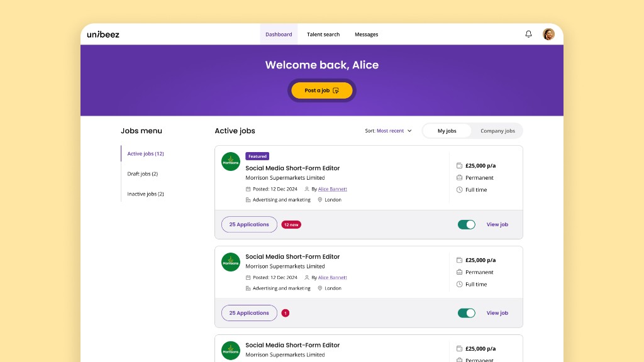This screenshot has width=644, height=362.
Task: Switch to Company jobs view
Action: tap(497, 131)
